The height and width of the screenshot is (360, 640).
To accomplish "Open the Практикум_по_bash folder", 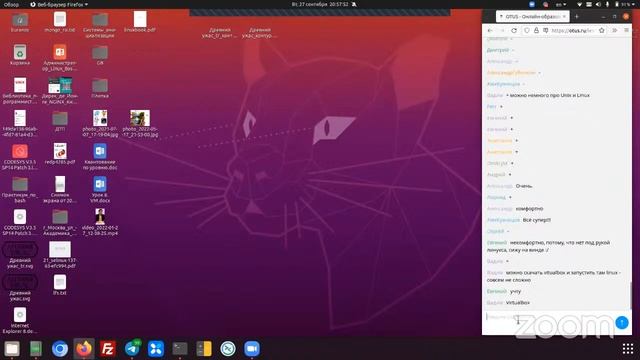I will (20, 190).
